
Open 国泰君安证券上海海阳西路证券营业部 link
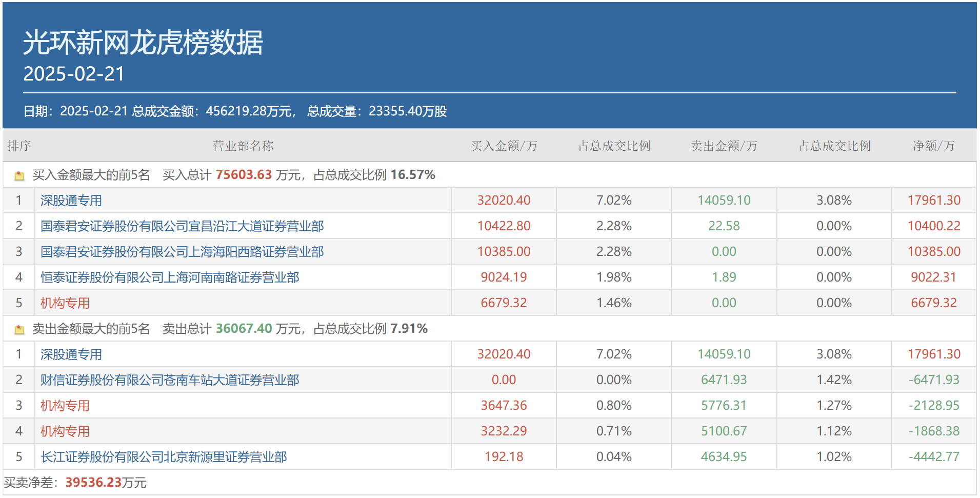tap(182, 252)
